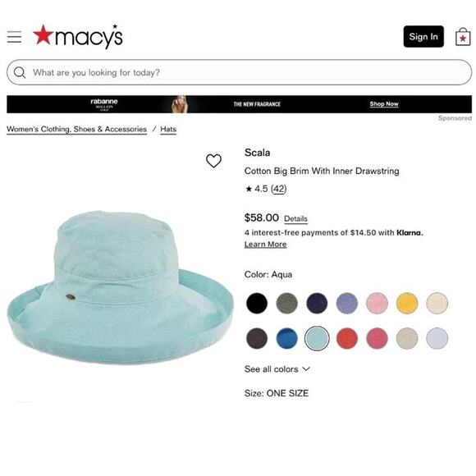This screenshot has width=476, height=476.
Task: Add hat to favorites with heart icon
Action: point(213,161)
